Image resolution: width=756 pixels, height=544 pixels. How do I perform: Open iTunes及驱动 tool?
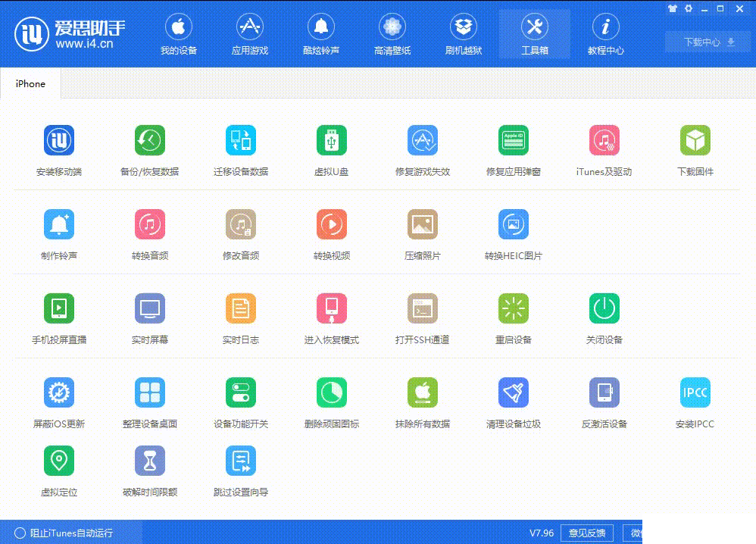(x=604, y=140)
